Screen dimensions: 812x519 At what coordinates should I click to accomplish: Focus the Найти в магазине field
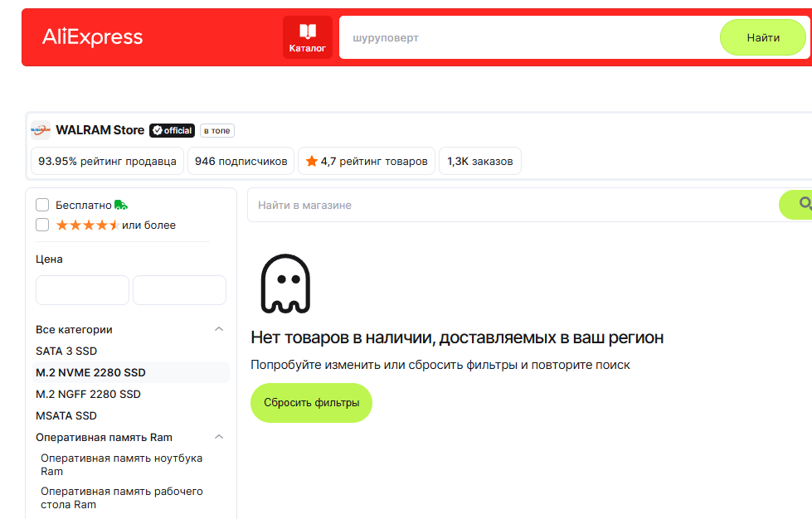(x=513, y=205)
